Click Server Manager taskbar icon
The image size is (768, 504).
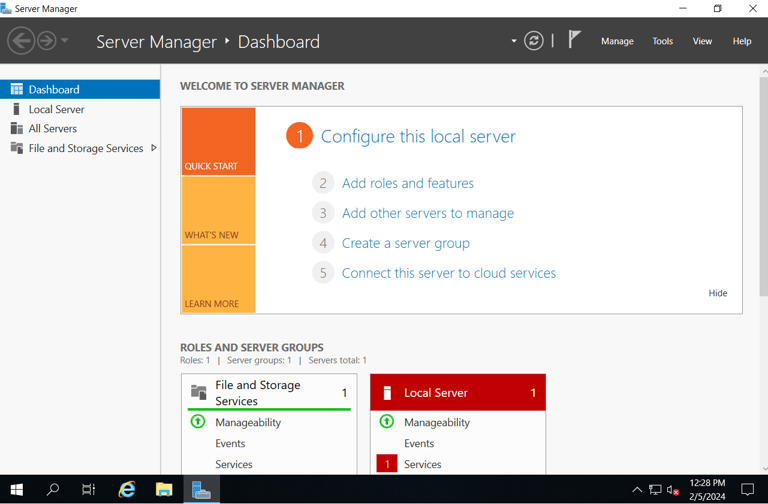(201, 489)
